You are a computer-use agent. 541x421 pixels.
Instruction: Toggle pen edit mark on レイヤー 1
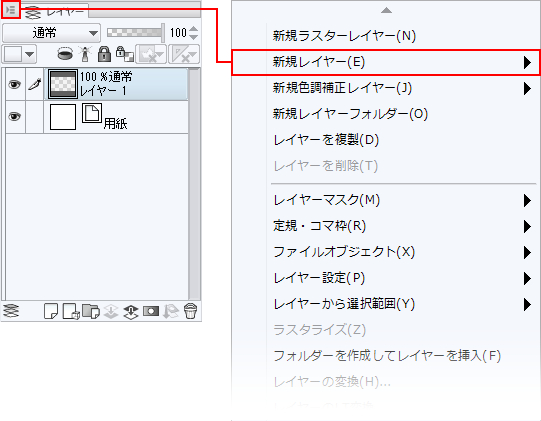pyautogui.click(x=35, y=84)
